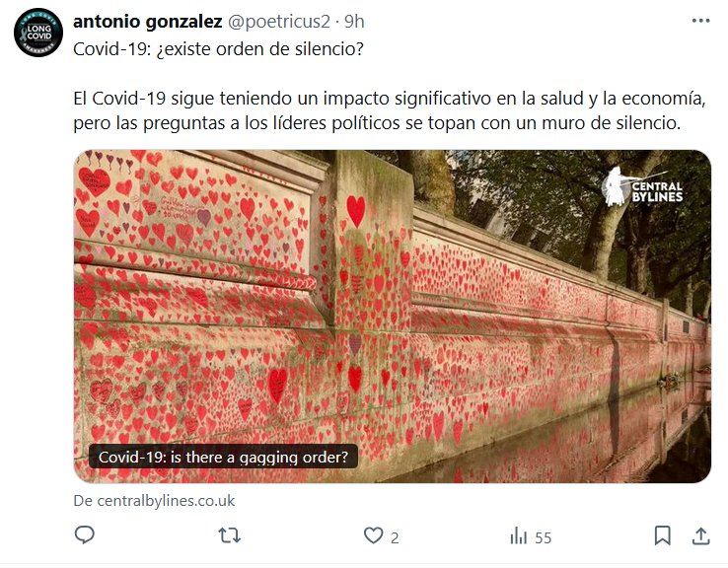Screen dimensions: 728x568
Task: Open the Covid memorial wall link card image
Action: 393,316
